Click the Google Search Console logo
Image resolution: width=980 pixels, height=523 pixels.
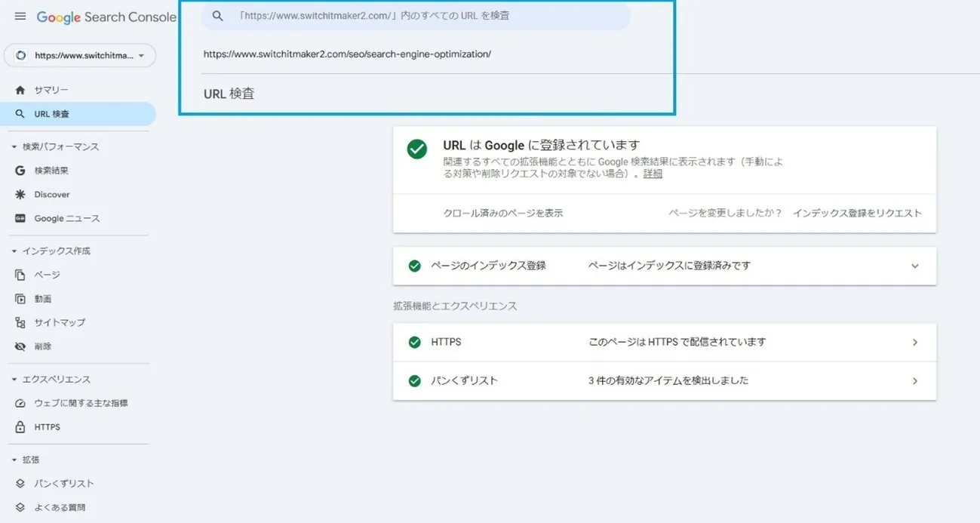click(106, 17)
